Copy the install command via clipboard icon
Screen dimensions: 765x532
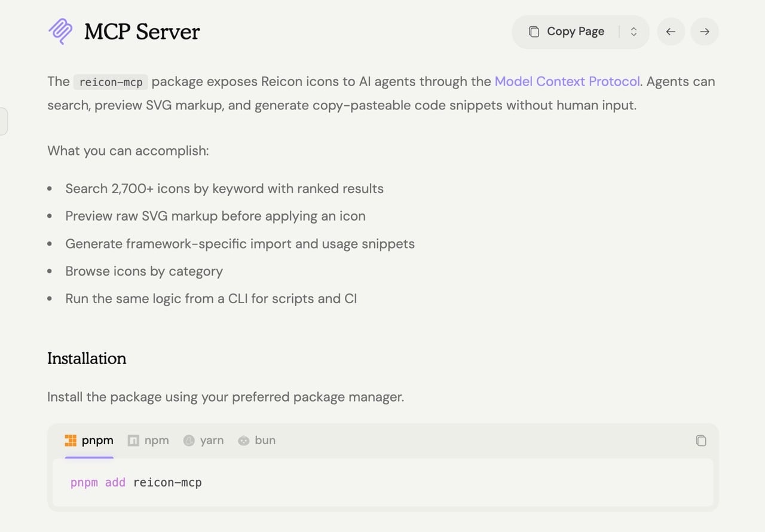coord(701,441)
